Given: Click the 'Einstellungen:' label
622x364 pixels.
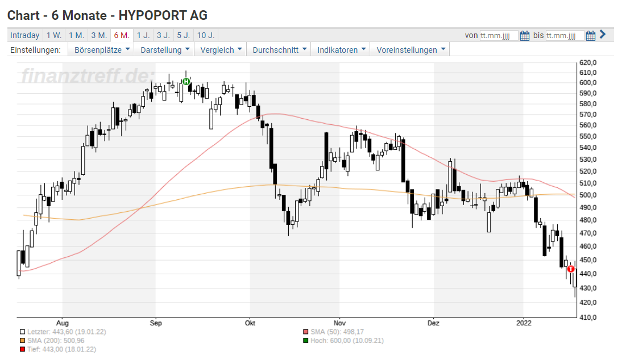Looking at the screenshot, I should [36, 50].
